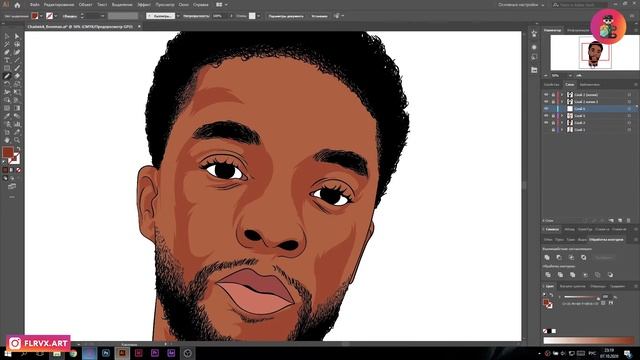Open workspace switcher 'Основные настройки'
The height and width of the screenshot is (360, 640).
pyautogui.click(x=521, y=5)
